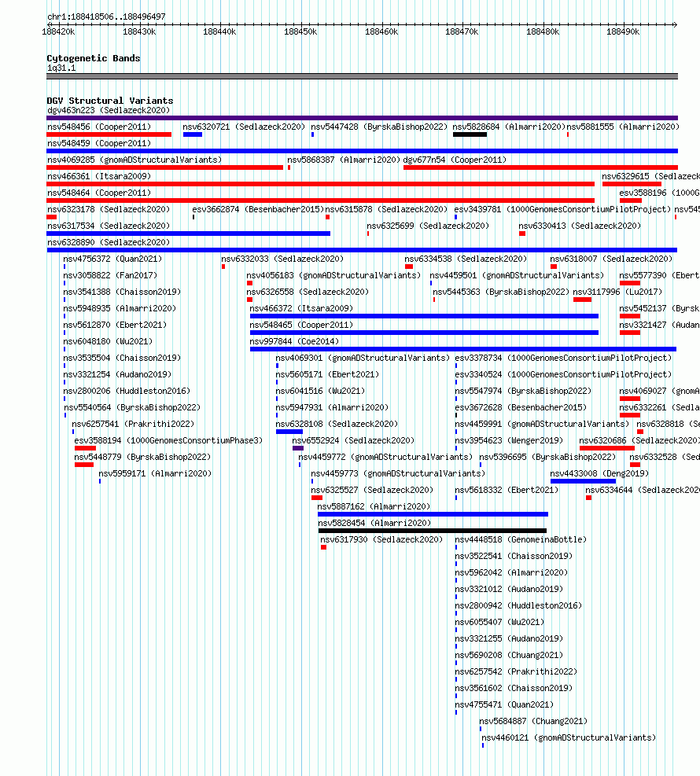Click the blue bar under nsv5887162
This screenshot has width=700, height=776.
pyautogui.click(x=433, y=514)
